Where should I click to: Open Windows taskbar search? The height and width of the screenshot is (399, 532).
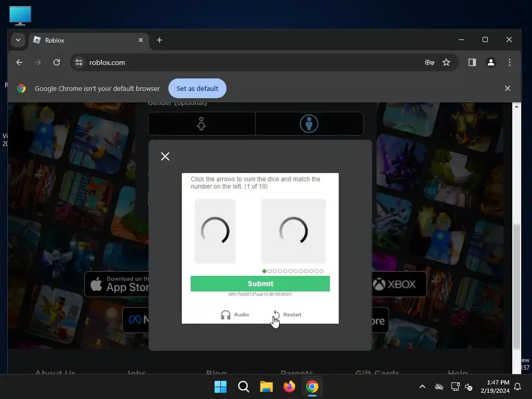click(x=243, y=387)
